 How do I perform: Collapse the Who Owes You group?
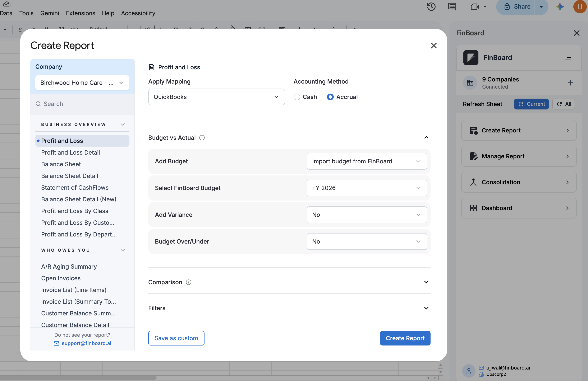point(123,250)
